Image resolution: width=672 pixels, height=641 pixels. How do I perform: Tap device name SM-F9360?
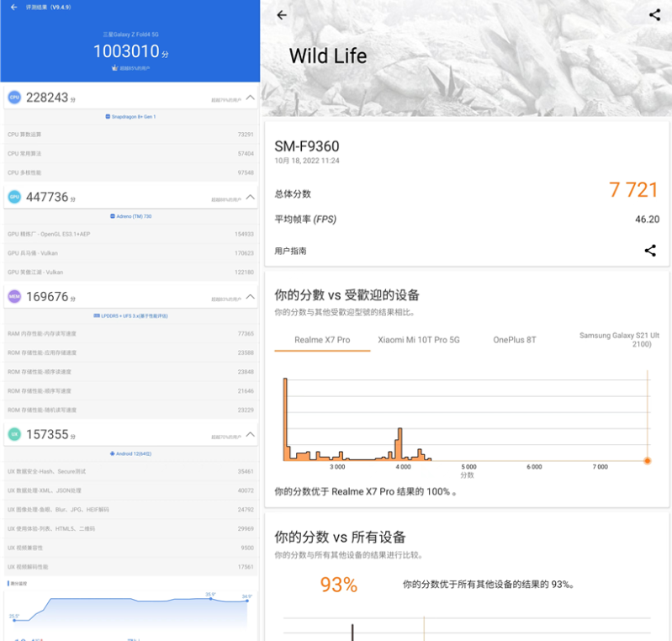click(307, 146)
